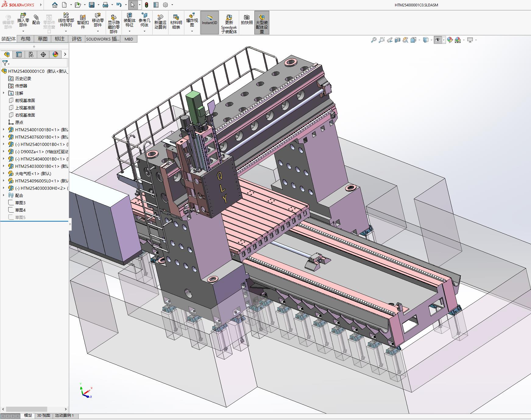Toggle the Instant3D button
This screenshot has height=420, width=531.
(x=210, y=20)
